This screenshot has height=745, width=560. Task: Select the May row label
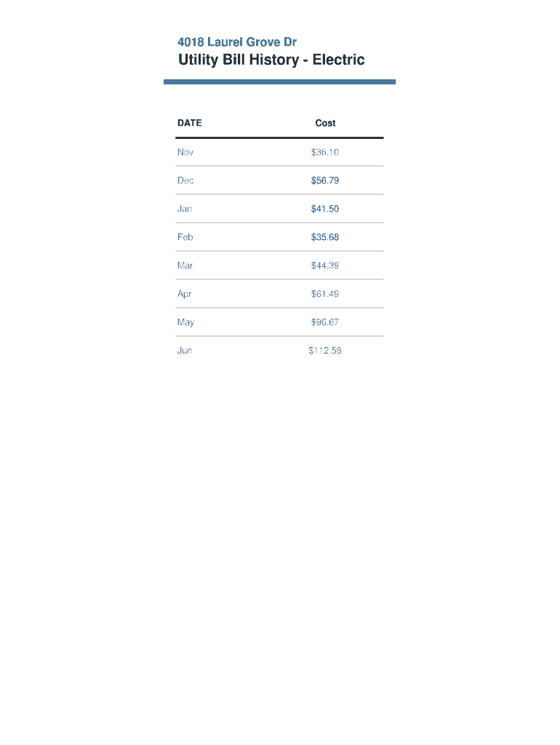click(x=185, y=322)
